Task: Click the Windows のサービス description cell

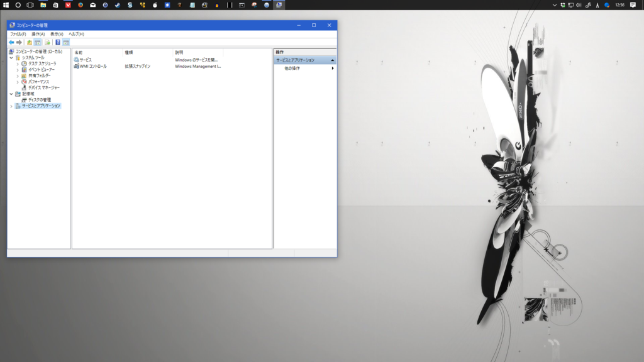Action: pos(196,60)
